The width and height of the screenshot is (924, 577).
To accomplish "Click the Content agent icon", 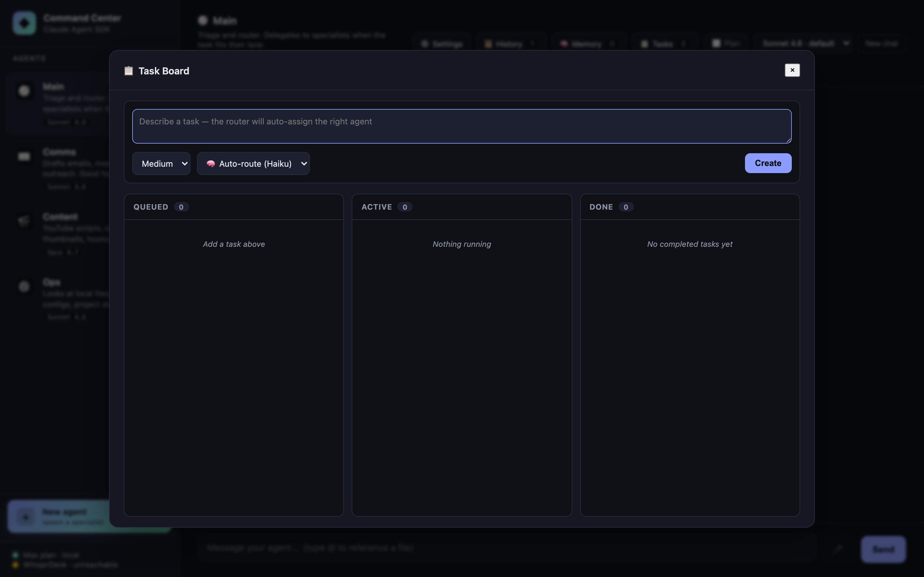I will pyautogui.click(x=24, y=221).
